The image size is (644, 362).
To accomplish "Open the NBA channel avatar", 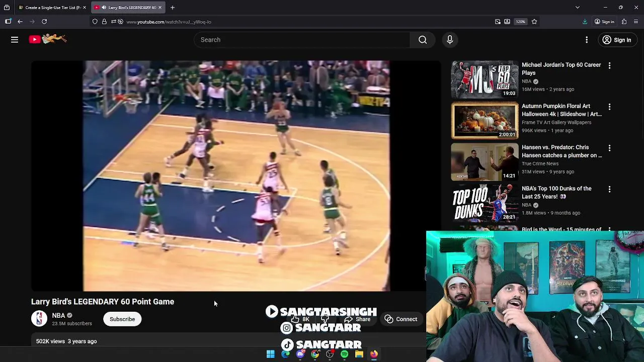I will 39,319.
